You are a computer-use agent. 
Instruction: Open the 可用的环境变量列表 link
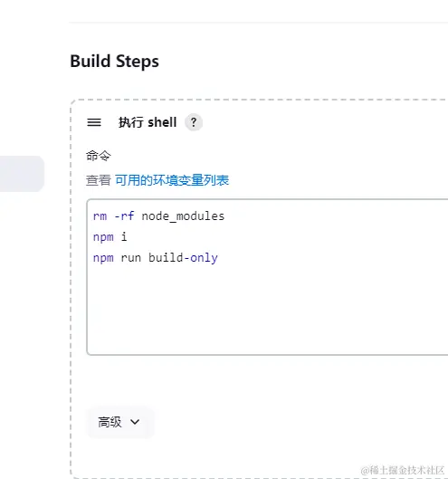click(172, 180)
